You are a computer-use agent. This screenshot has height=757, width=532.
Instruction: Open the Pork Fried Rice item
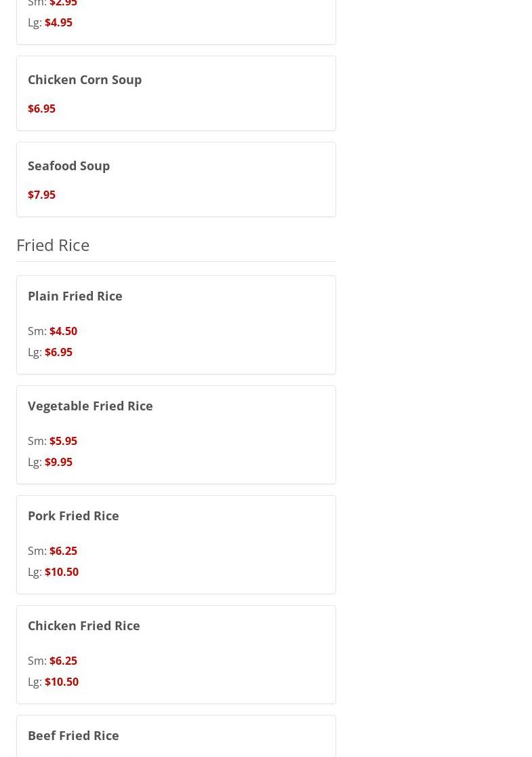pyautogui.click(x=73, y=516)
